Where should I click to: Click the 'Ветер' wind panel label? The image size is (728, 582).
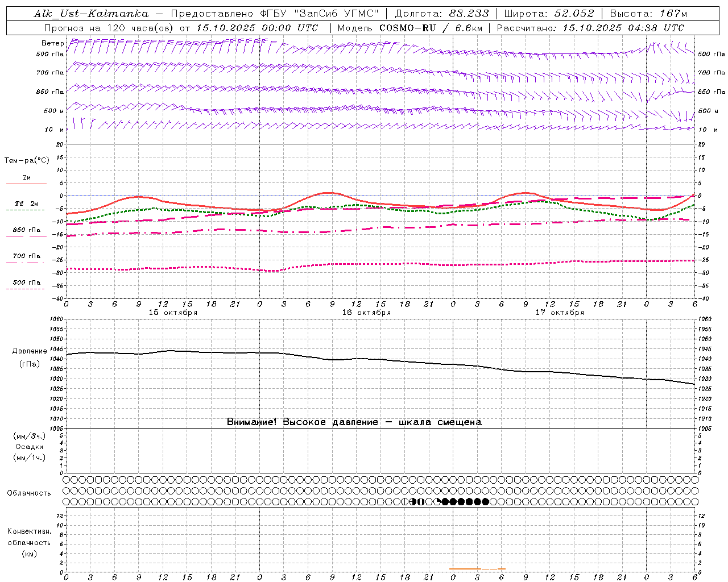click(x=52, y=43)
